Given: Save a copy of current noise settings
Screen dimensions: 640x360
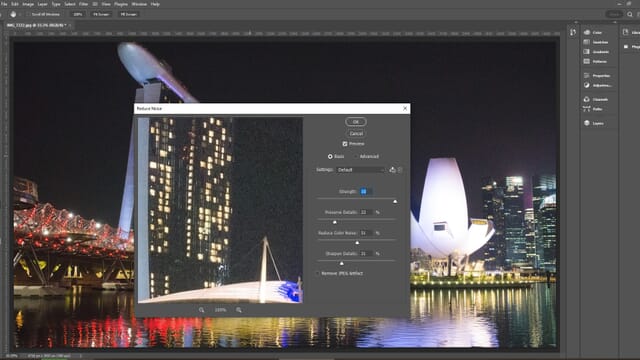Looking at the screenshot, I should point(392,170).
